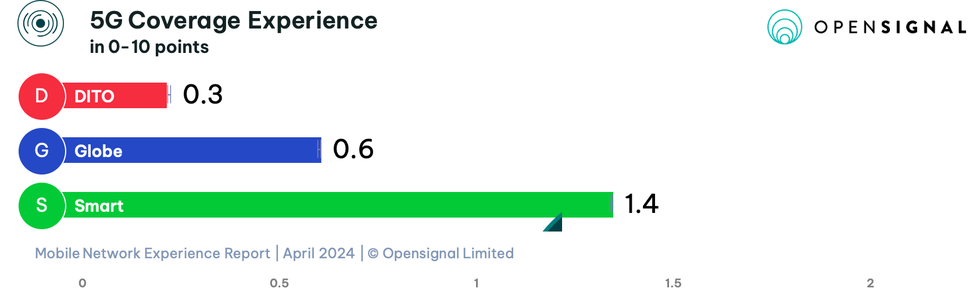
Task: Click the axis label 2
Action: point(870,283)
